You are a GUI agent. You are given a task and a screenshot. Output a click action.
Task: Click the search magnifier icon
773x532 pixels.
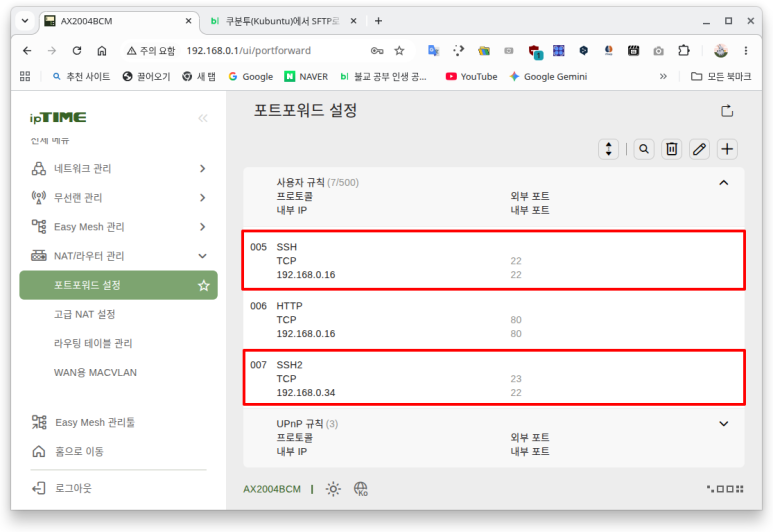click(644, 149)
